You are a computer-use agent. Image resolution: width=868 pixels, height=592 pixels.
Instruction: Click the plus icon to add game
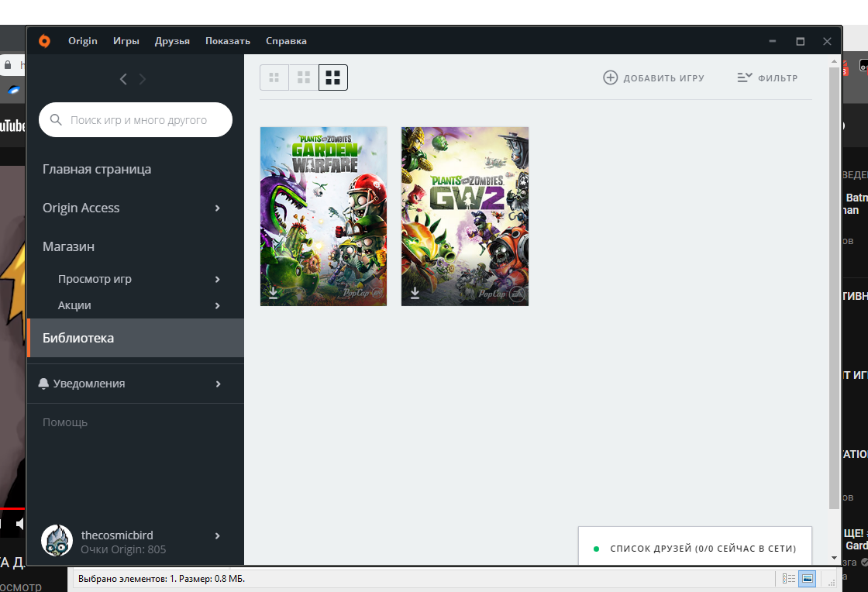coord(610,77)
